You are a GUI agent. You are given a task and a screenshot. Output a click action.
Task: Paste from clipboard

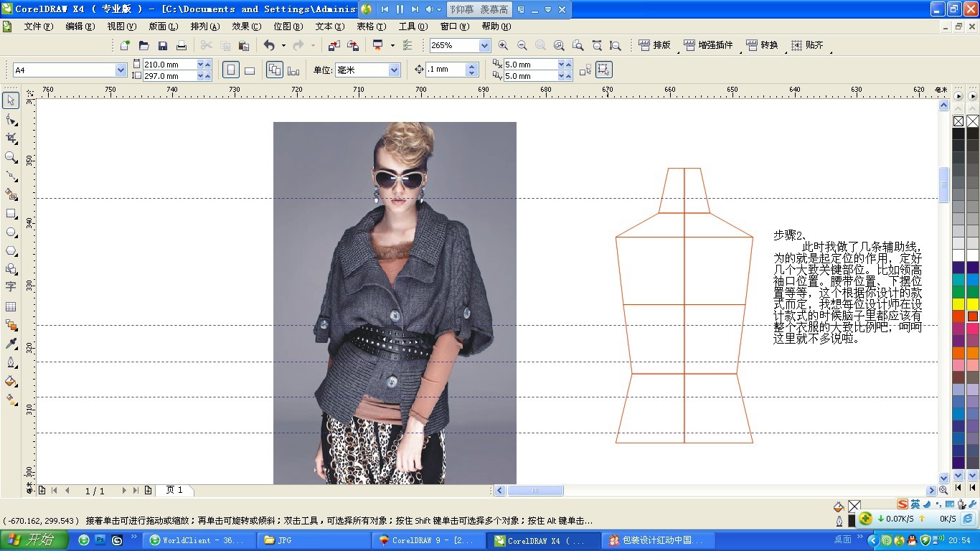coord(243,45)
